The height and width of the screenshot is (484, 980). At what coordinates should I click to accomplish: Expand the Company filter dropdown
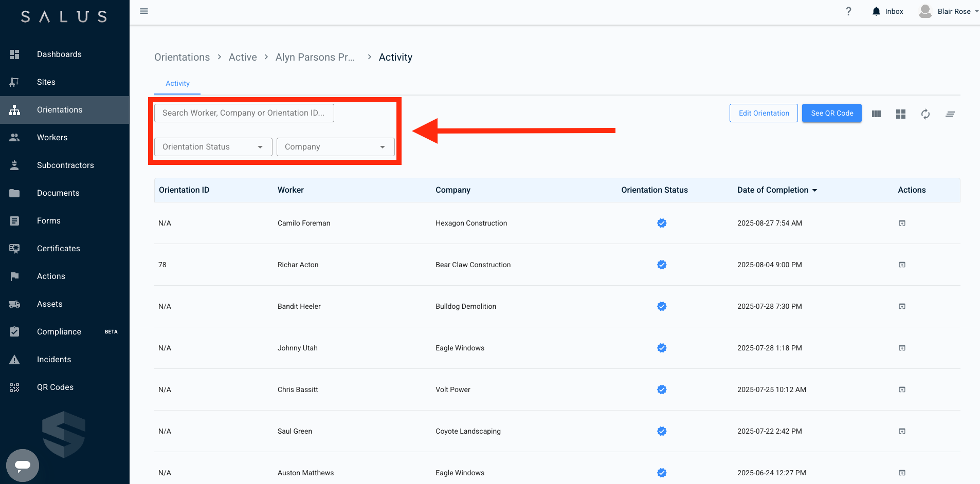pyautogui.click(x=335, y=147)
